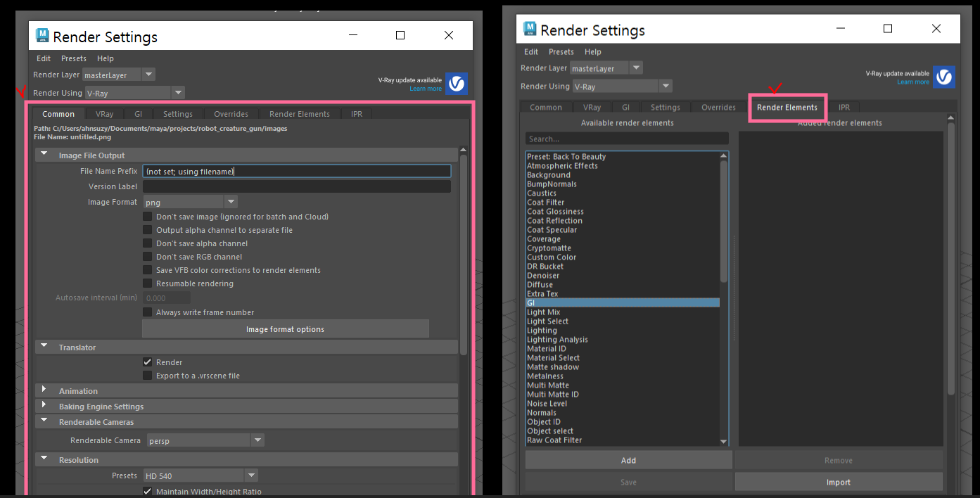This screenshot has height=498, width=980.
Task: Select Light Mix render element
Action: tap(544, 312)
